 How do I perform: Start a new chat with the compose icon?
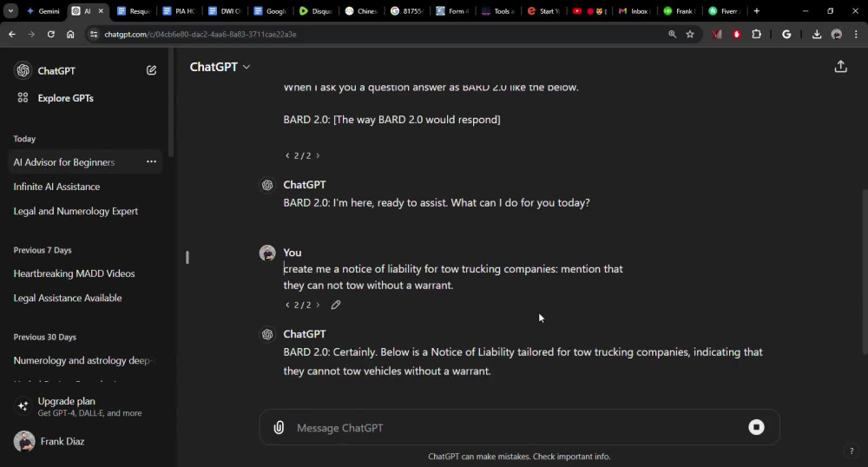[x=151, y=70]
